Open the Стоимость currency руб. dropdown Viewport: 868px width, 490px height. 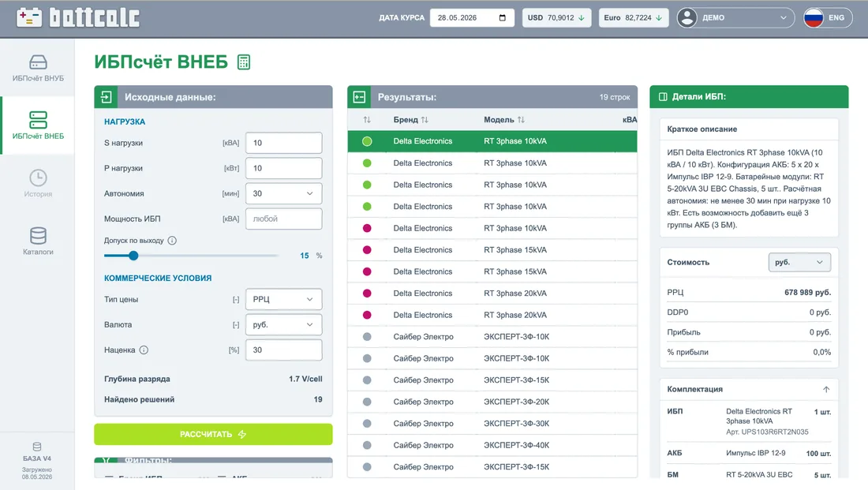(x=799, y=262)
